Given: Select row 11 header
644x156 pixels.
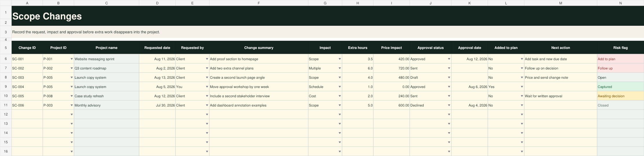Looking at the screenshot, I should (x=6, y=105).
